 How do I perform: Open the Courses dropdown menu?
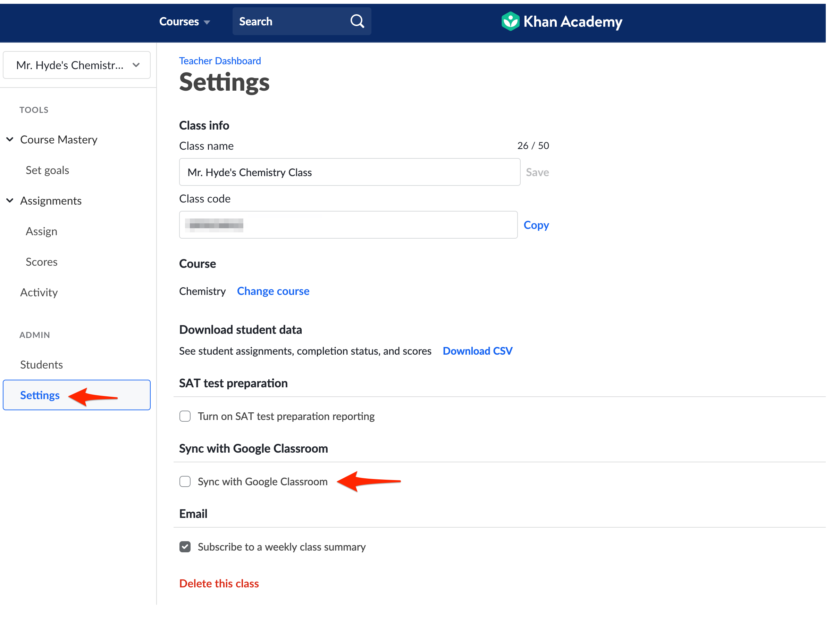[x=185, y=21]
